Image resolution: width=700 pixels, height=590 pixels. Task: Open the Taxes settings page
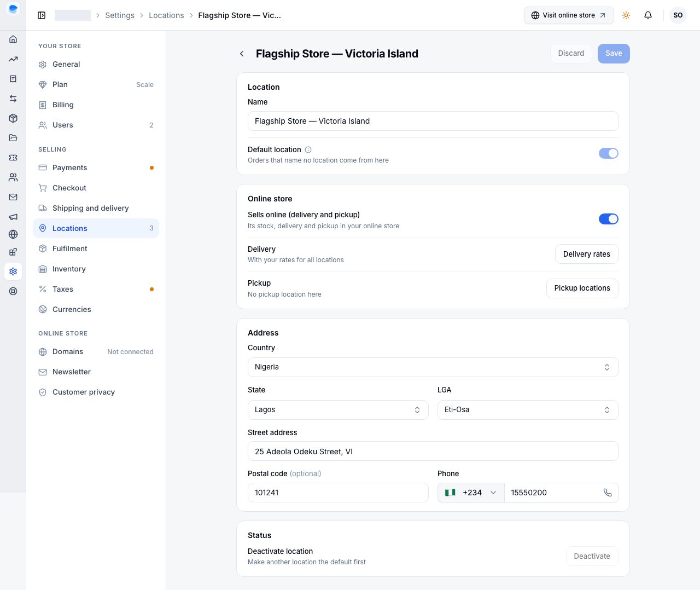pyautogui.click(x=96, y=289)
